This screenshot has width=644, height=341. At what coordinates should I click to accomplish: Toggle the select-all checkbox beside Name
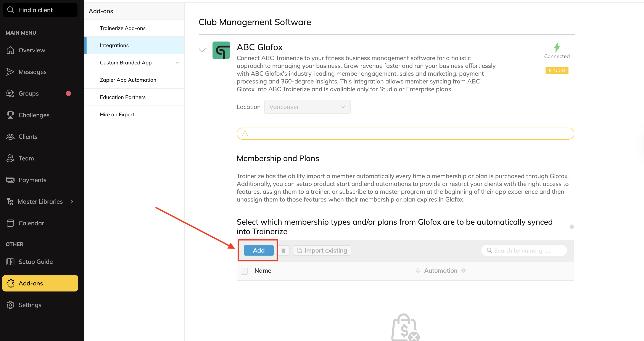point(244,271)
